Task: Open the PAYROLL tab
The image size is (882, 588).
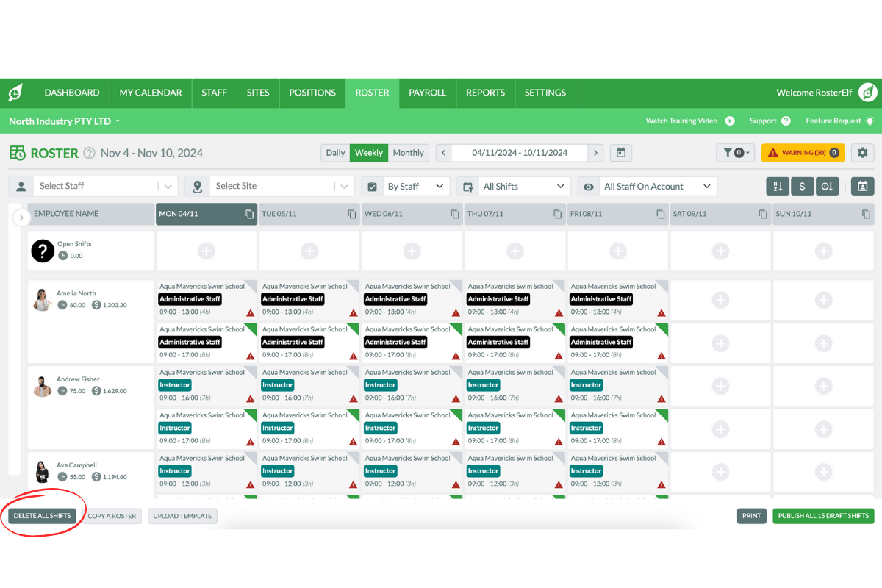Action: coord(428,93)
